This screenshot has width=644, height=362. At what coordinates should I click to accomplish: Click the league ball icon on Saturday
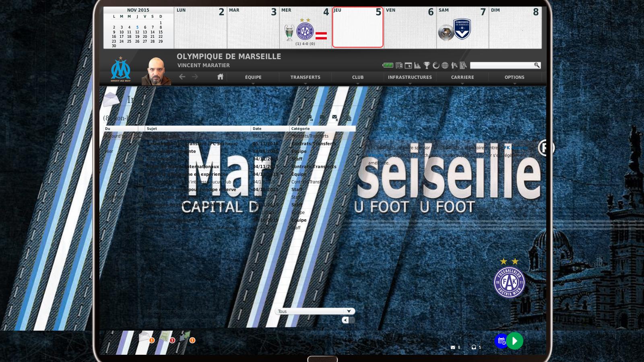point(446,33)
